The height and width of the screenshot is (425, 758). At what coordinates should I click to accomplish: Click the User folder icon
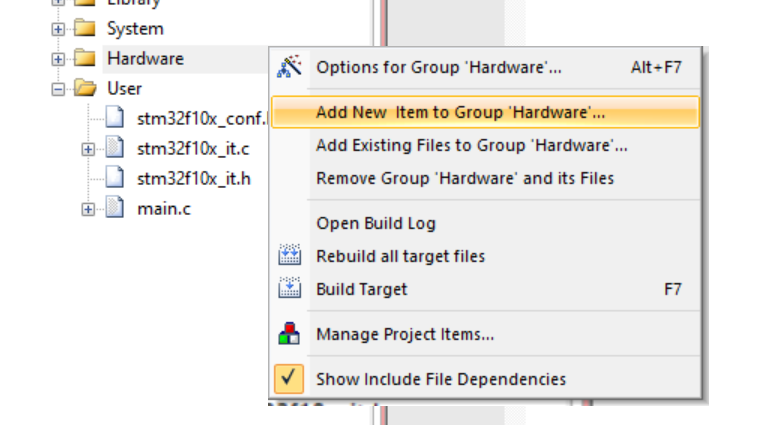pos(84,88)
